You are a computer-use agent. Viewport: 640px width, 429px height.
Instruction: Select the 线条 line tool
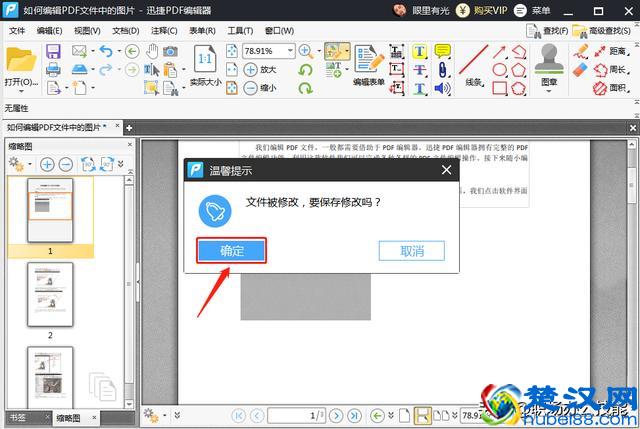coord(473,65)
